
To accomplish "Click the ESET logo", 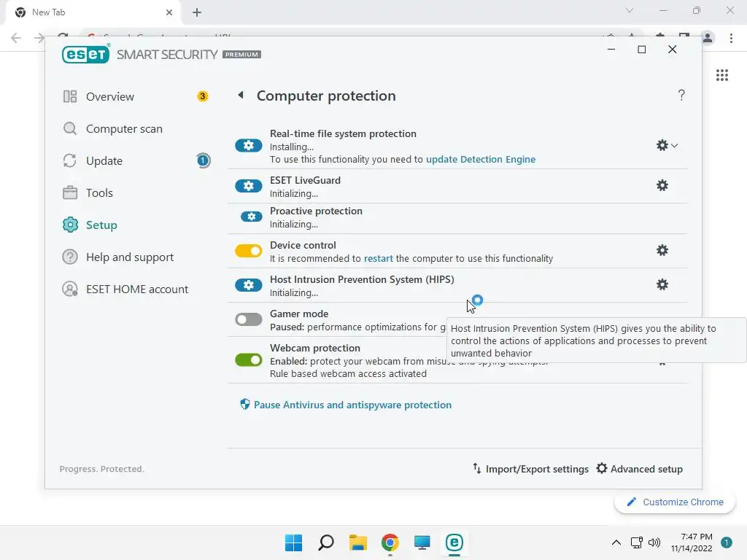I will point(86,54).
